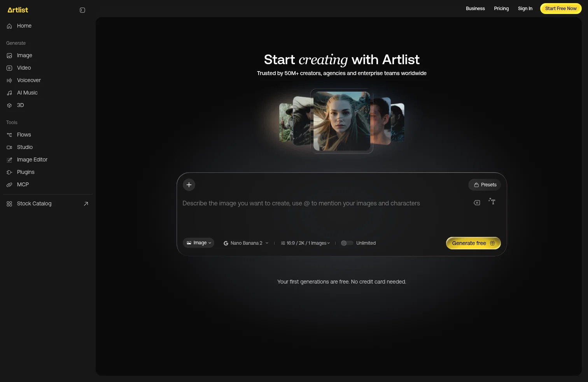Click the Plugins plug icon
The width and height of the screenshot is (588, 382).
(9, 172)
